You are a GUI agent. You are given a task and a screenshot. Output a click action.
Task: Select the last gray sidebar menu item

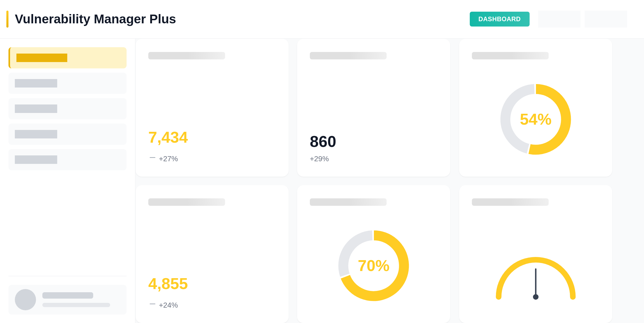click(x=68, y=160)
